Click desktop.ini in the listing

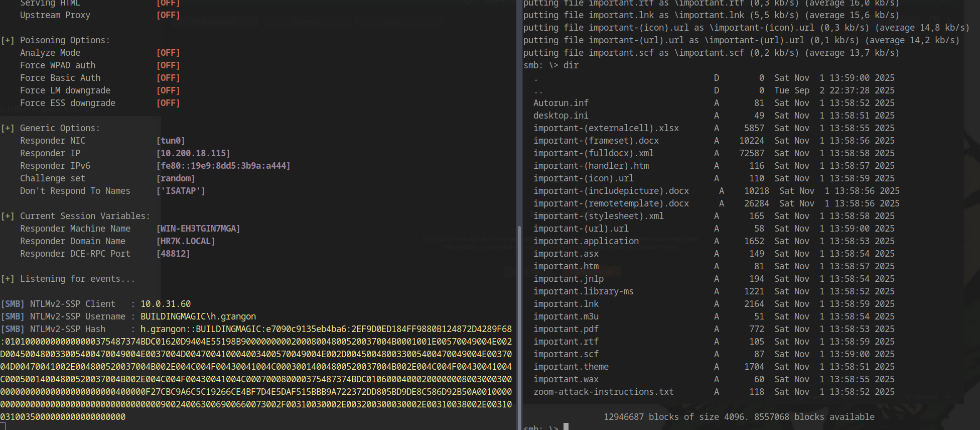click(x=561, y=116)
